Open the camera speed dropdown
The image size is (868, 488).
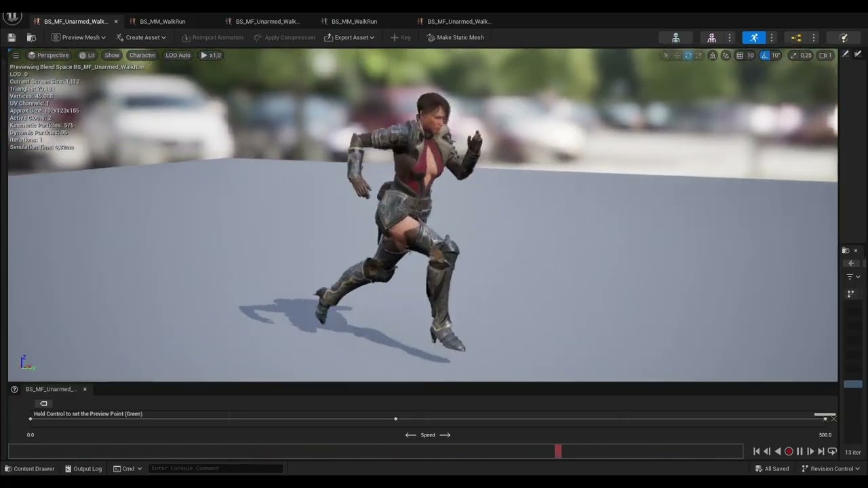825,56
